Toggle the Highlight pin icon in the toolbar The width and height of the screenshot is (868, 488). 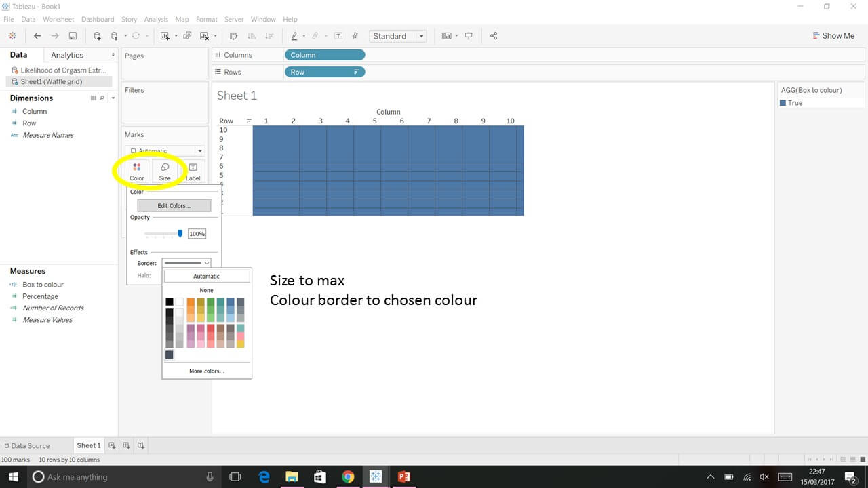click(x=355, y=35)
